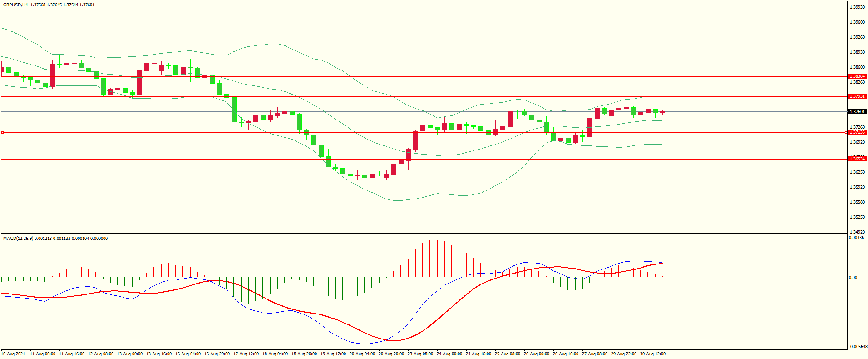Click the left anchor handle of the 1.37136 line
This screenshot has height=359, width=868.
click(2, 132)
